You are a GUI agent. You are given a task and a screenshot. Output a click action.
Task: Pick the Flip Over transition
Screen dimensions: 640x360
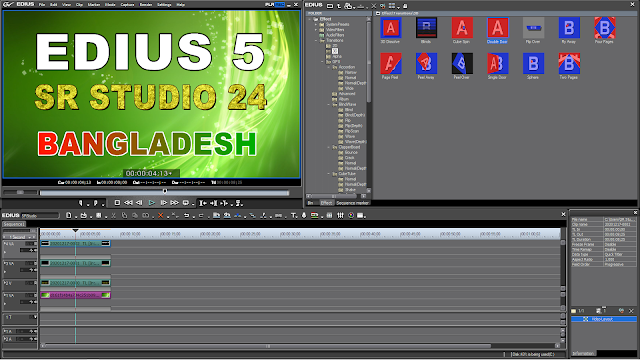click(533, 28)
